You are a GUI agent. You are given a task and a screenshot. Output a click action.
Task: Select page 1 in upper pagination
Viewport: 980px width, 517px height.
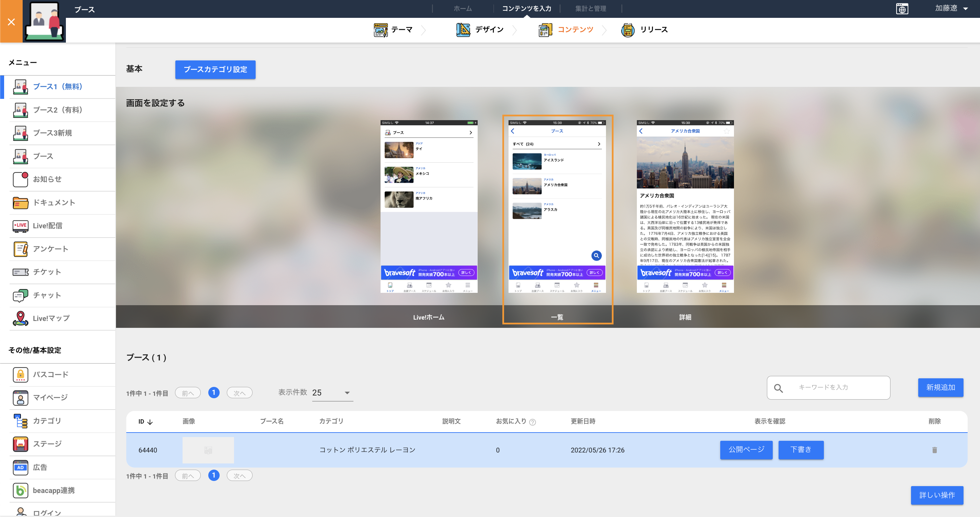coord(214,392)
